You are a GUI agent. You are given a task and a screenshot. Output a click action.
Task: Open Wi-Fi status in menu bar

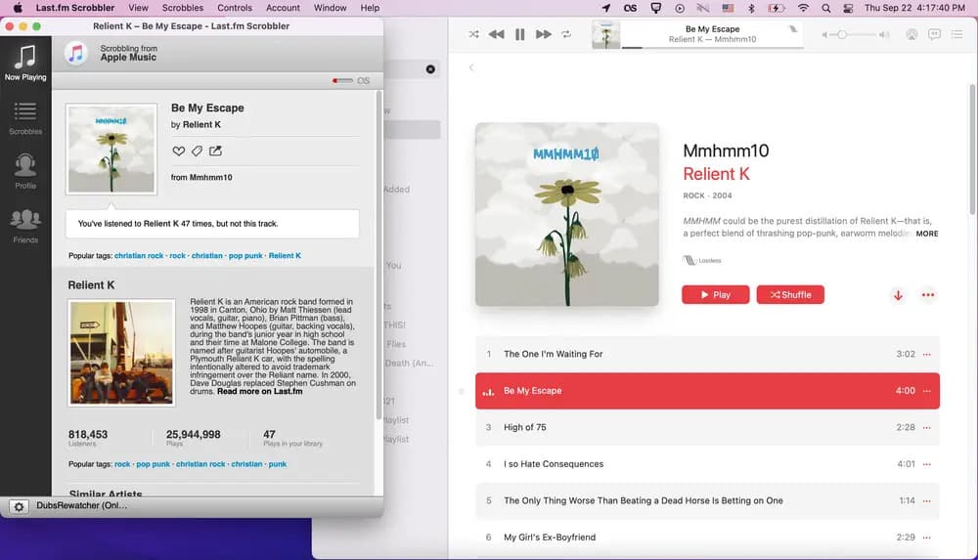coord(803,8)
